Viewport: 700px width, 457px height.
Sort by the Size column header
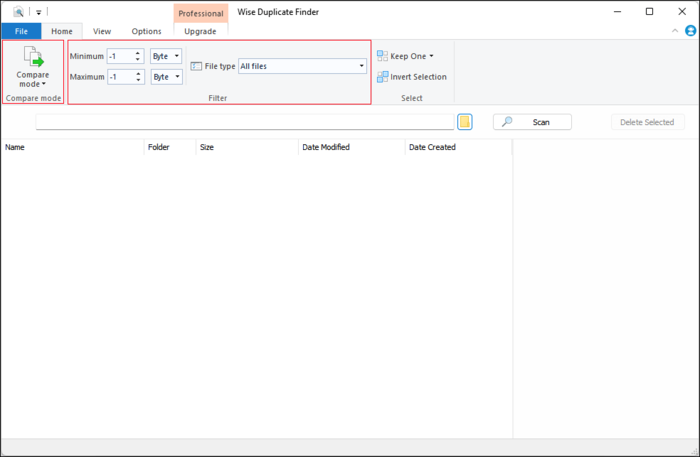click(x=247, y=147)
